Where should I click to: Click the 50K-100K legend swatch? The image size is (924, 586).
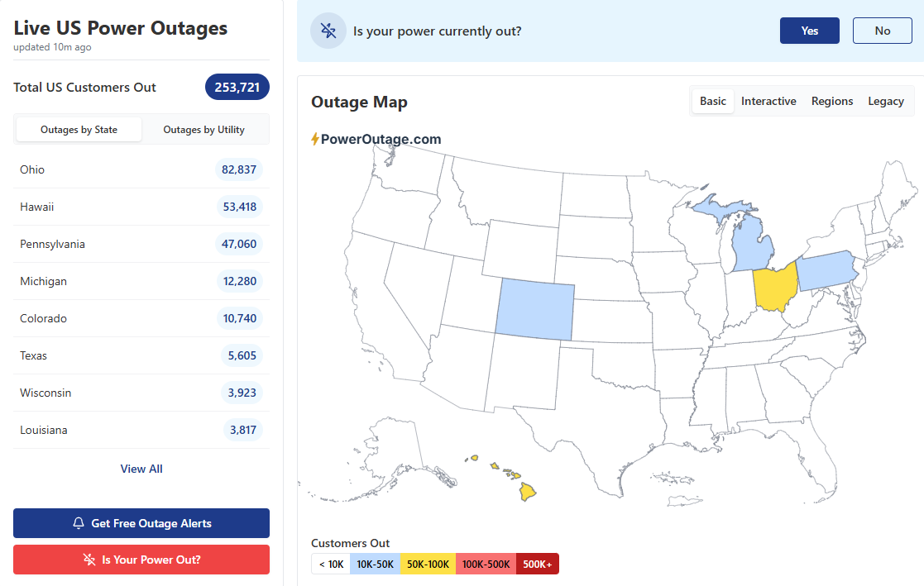click(428, 565)
